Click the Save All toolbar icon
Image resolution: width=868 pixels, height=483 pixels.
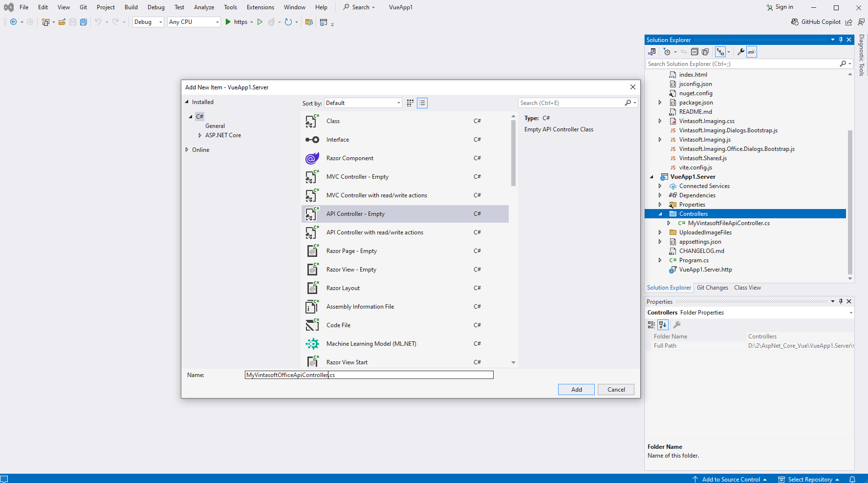click(x=84, y=22)
